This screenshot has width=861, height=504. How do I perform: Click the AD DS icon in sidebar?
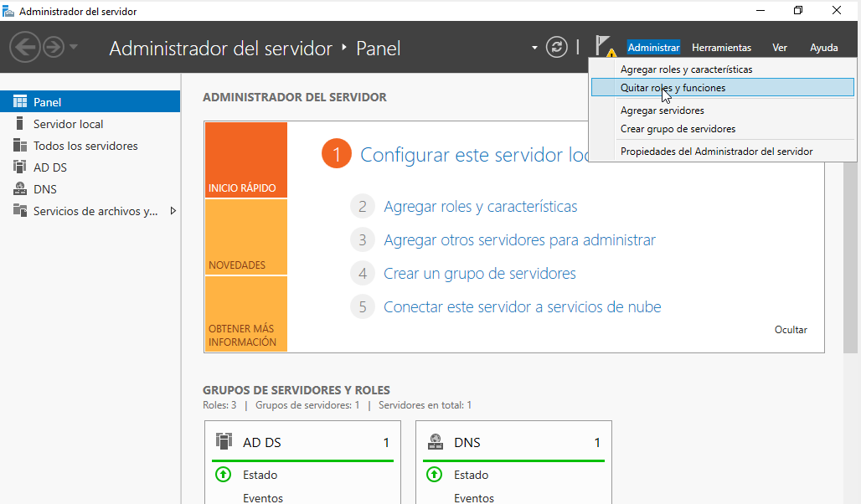click(x=19, y=167)
